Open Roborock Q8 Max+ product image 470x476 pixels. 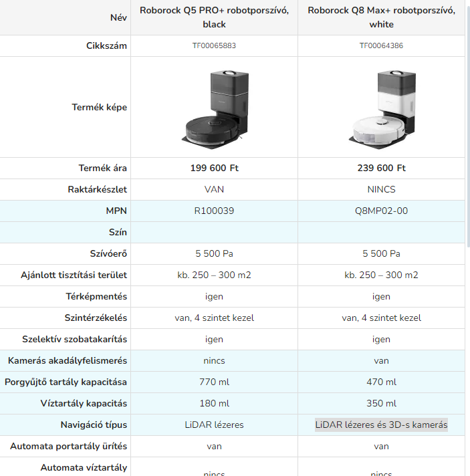coord(382,109)
